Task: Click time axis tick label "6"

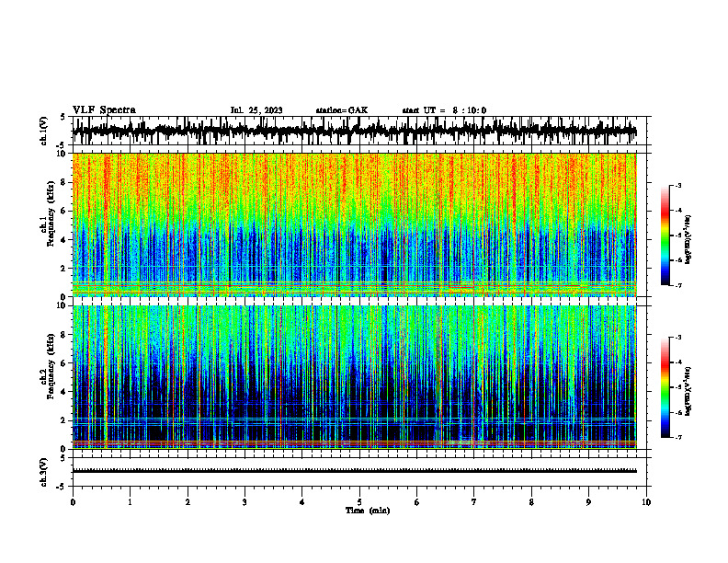Action: pyautogui.click(x=417, y=502)
